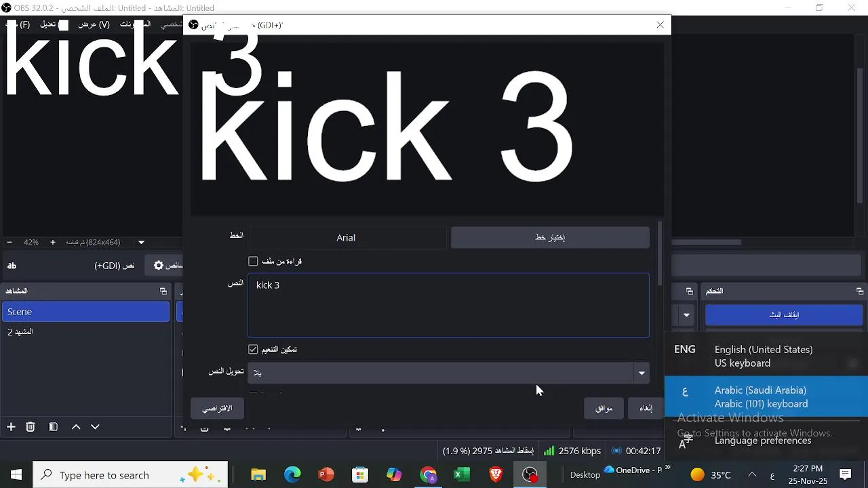This screenshot has width=868, height=488.
Task: Delete the selected scene with trash icon
Action: [31, 427]
